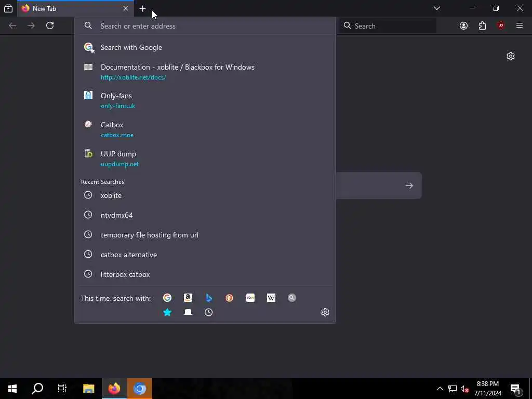
Task: Search in History with clock icon
Action: click(x=209, y=312)
